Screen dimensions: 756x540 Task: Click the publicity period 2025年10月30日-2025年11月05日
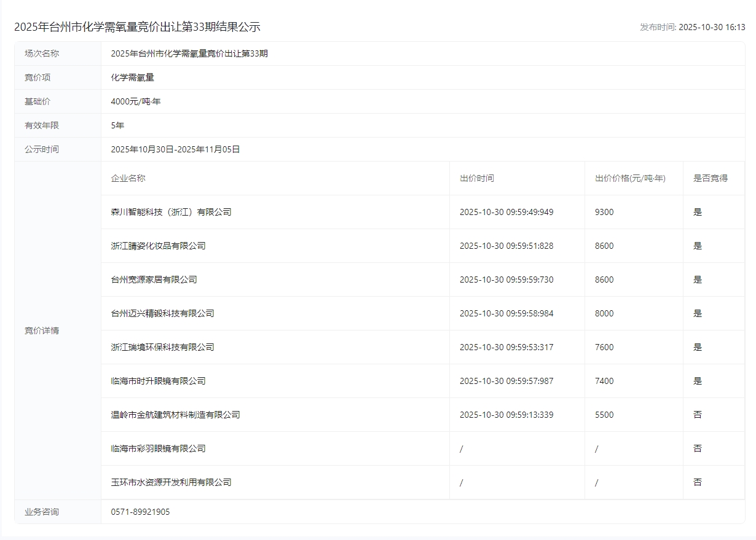pos(175,149)
